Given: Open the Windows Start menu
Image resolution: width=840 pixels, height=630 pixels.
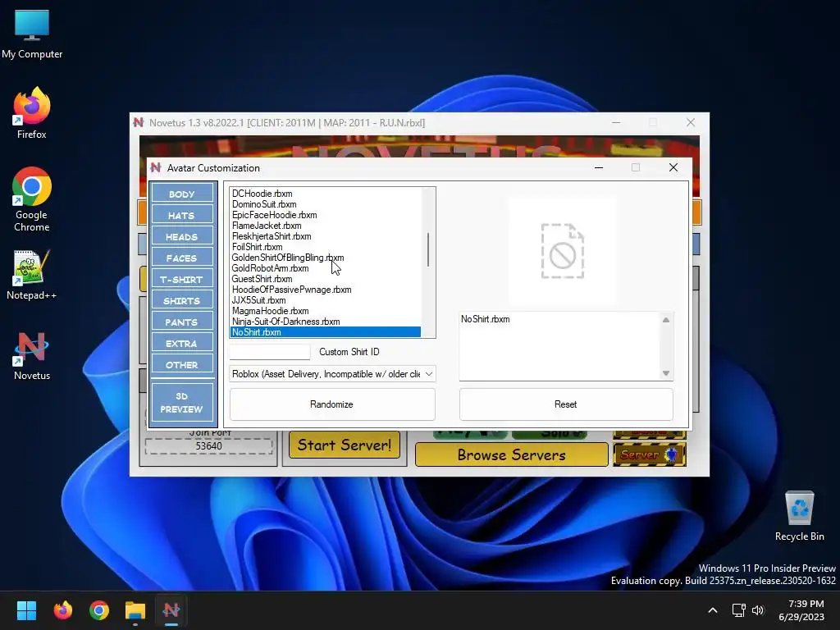Looking at the screenshot, I should pyautogui.click(x=26, y=610).
